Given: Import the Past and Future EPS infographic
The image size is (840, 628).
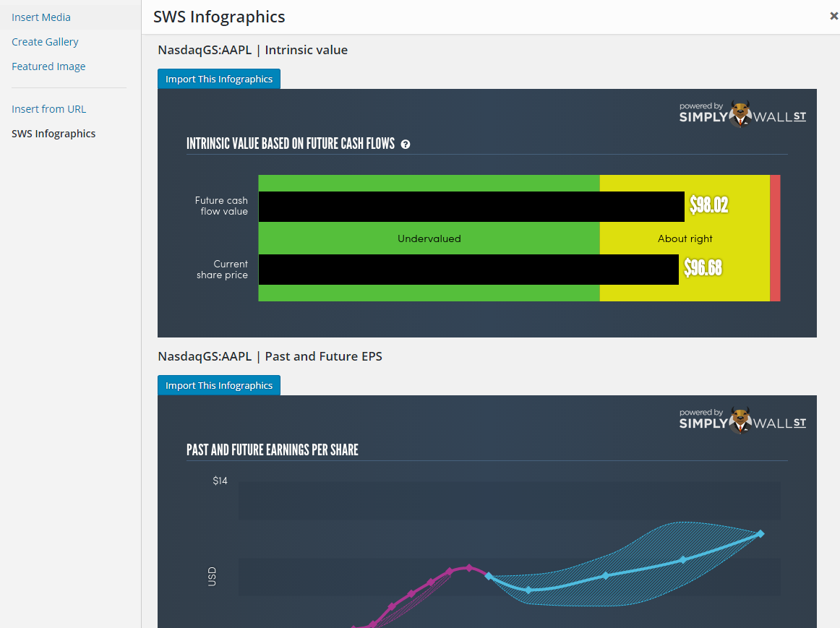Looking at the screenshot, I should click(219, 385).
